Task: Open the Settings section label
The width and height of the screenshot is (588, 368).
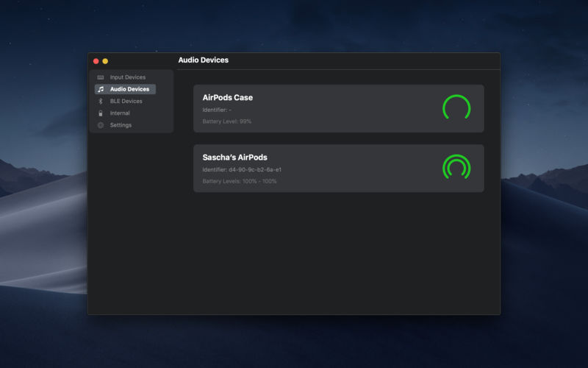Action: 121,125
